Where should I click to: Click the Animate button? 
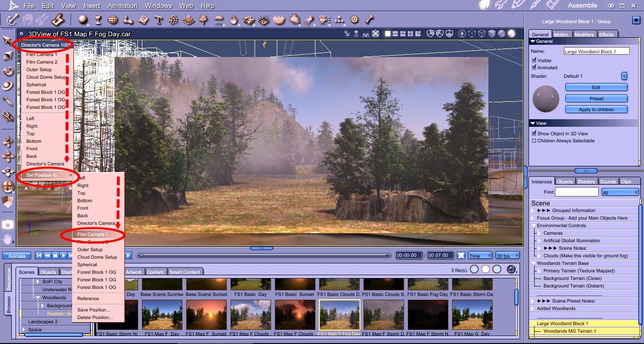coord(17,256)
